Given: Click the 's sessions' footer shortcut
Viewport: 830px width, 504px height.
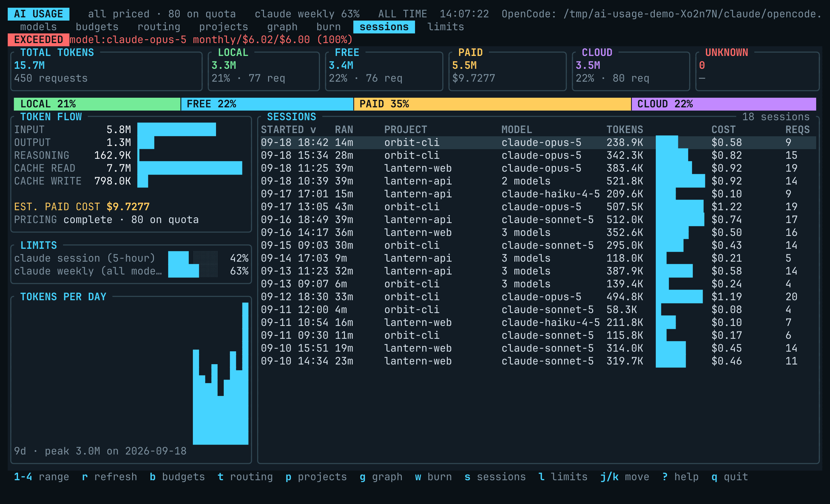Looking at the screenshot, I should tap(495, 477).
